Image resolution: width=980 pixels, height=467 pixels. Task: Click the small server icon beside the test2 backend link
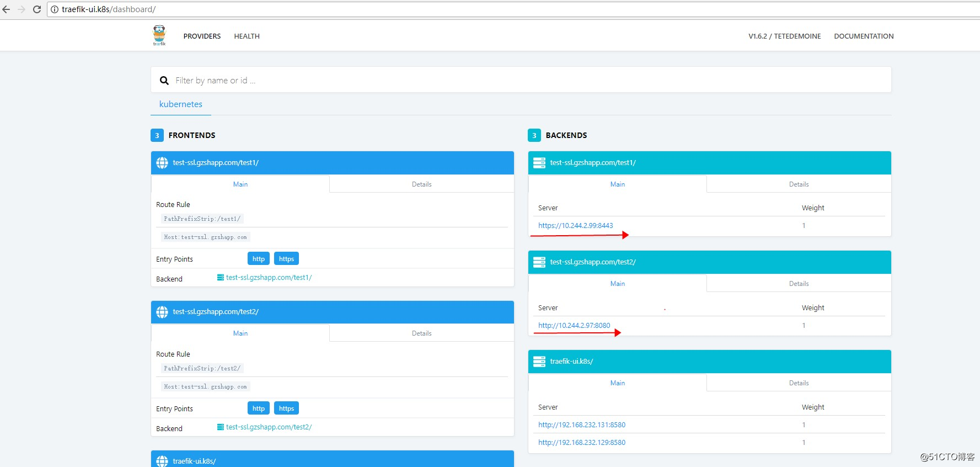[x=221, y=427]
